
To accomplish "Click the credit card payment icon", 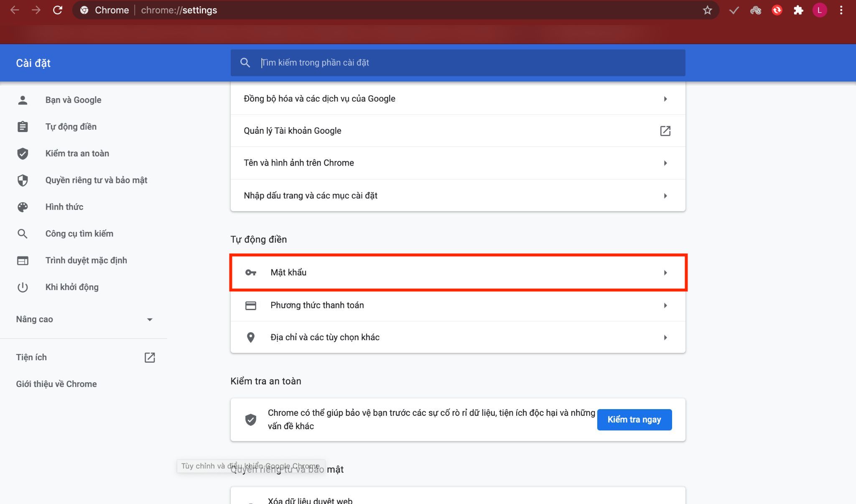I will 250,305.
